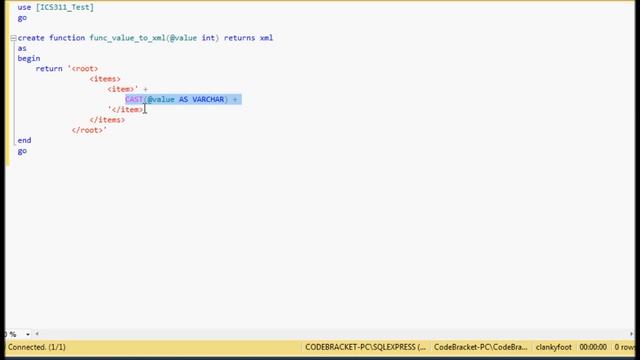Click the function name func_value_to_xml
Image resolution: width=640 pixels, height=360 pixels.
[x=127, y=38]
